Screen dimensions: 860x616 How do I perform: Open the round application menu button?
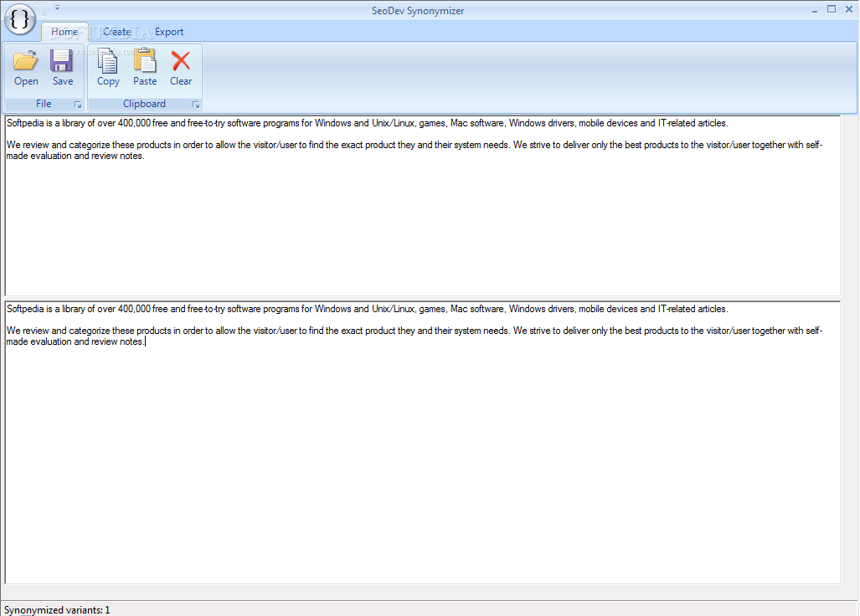click(x=20, y=18)
